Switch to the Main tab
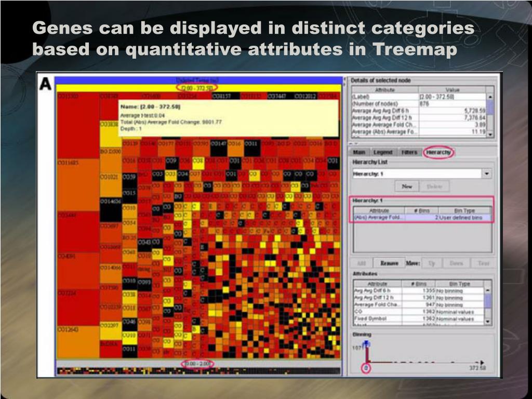 point(359,152)
